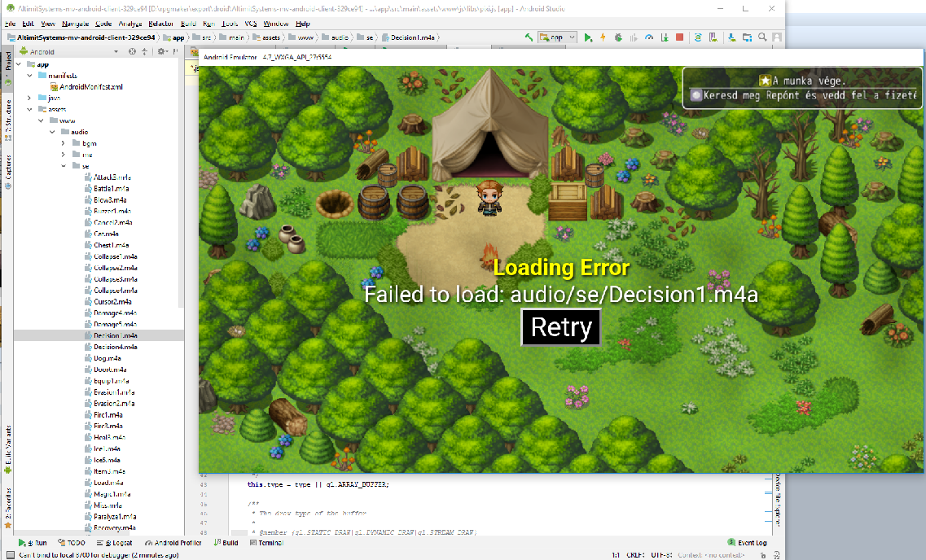Open the Logcat tool window
926x560 pixels.
118,543
